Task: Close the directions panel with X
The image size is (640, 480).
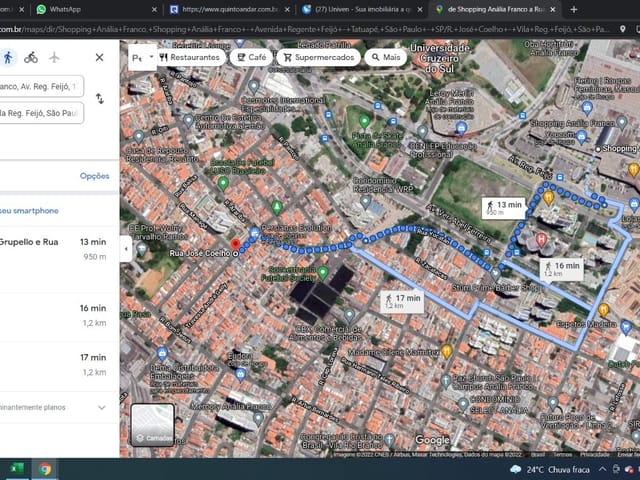Action: (x=99, y=57)
